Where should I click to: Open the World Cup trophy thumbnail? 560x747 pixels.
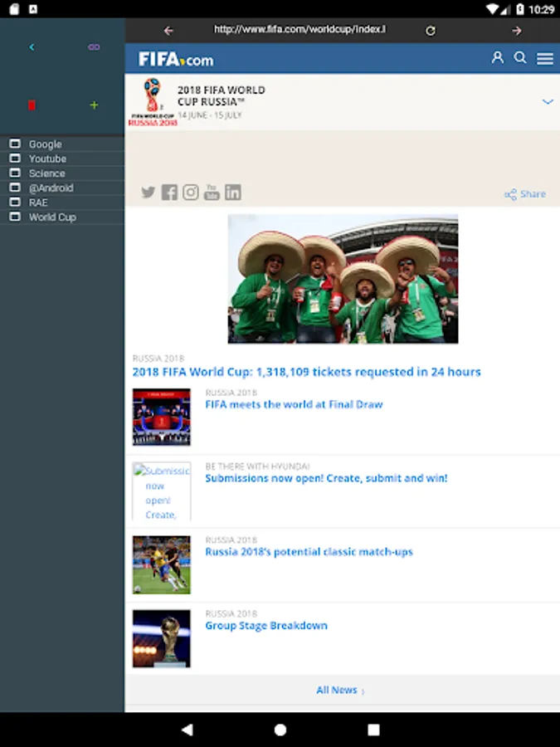(162, 638)
